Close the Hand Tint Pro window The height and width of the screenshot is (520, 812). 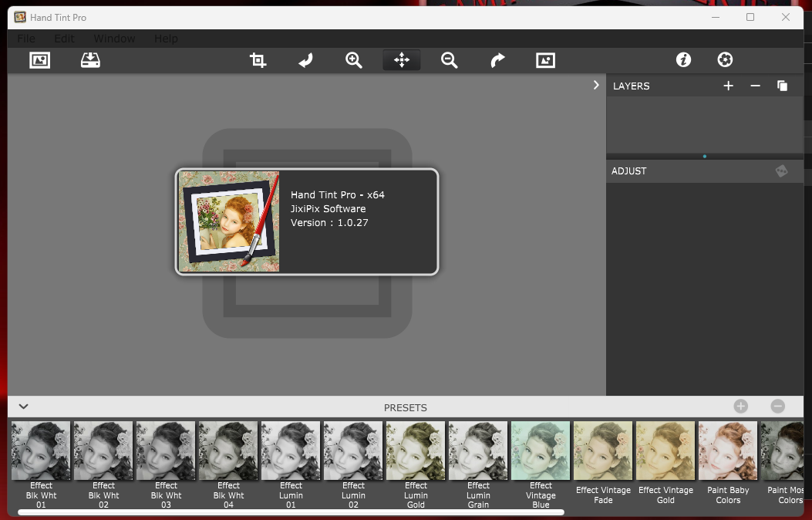point(786,17)
